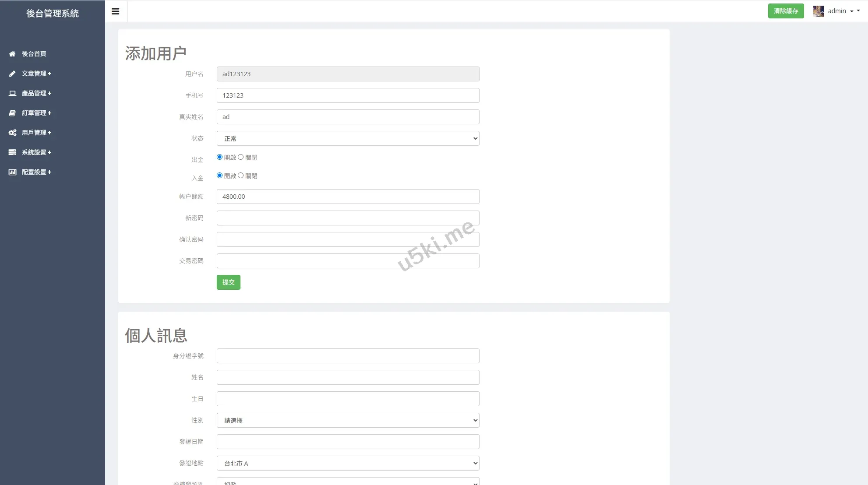Click the server icon for 系統設置
Image resolution: width=868 pixels, height=485 pixels.
point(12,152)
